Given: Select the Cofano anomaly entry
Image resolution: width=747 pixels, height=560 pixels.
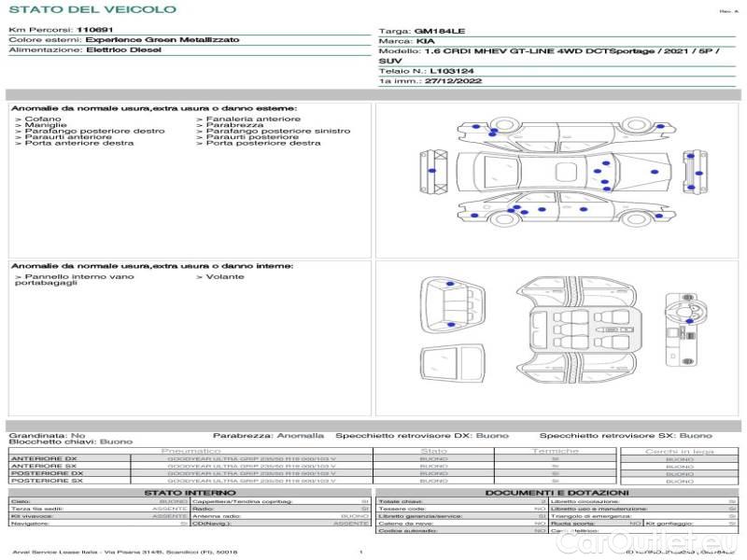Looking at the screenshot, I should [x=42, y=119].
